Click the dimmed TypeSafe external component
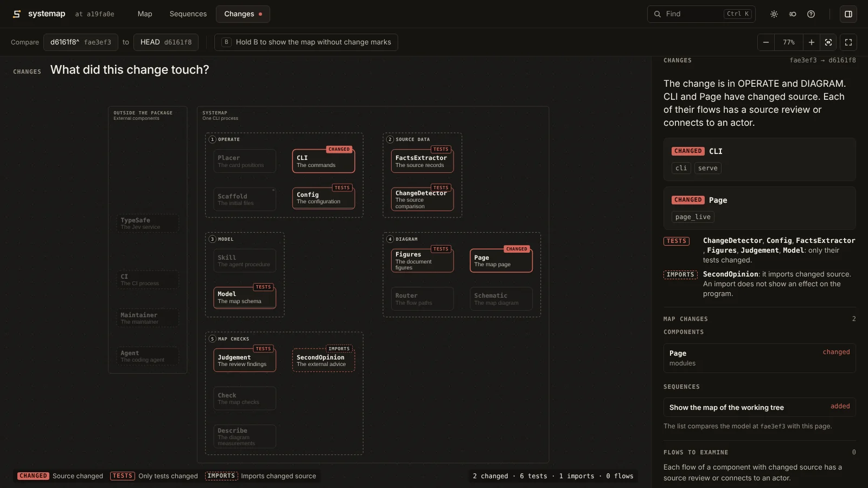Viewport: 868px width, 488px height. [148, 223]
